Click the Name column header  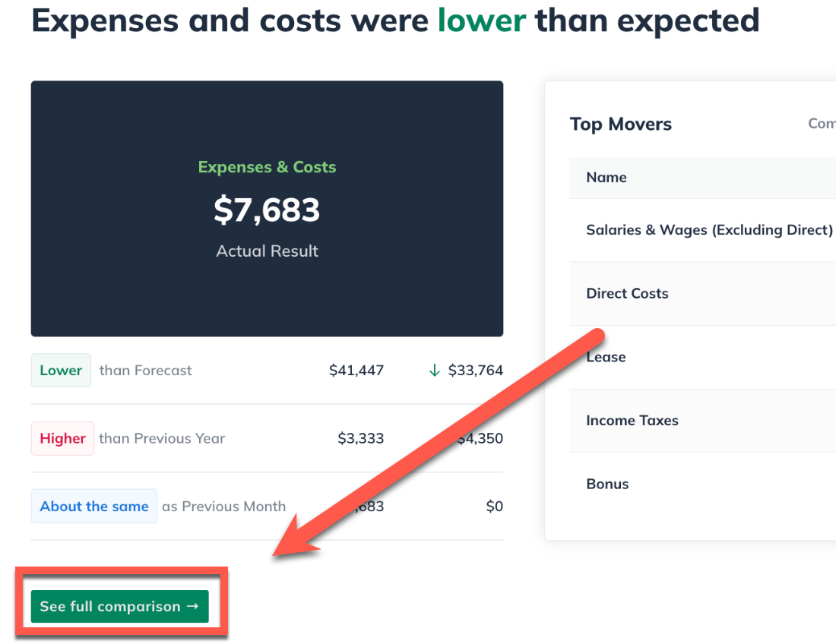(x=606, y=178)
